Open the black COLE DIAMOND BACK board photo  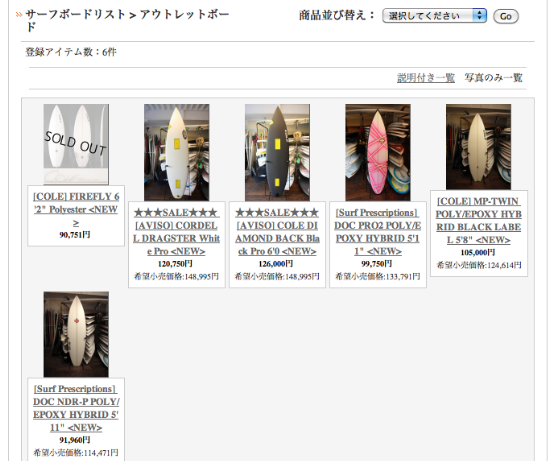[277, 152]
